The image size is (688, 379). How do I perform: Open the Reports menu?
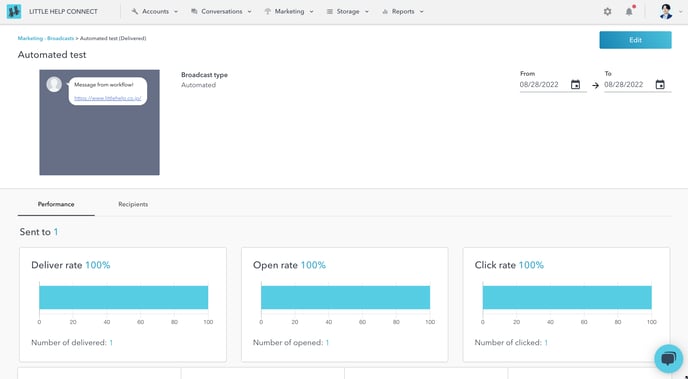(x=403, y=12)
